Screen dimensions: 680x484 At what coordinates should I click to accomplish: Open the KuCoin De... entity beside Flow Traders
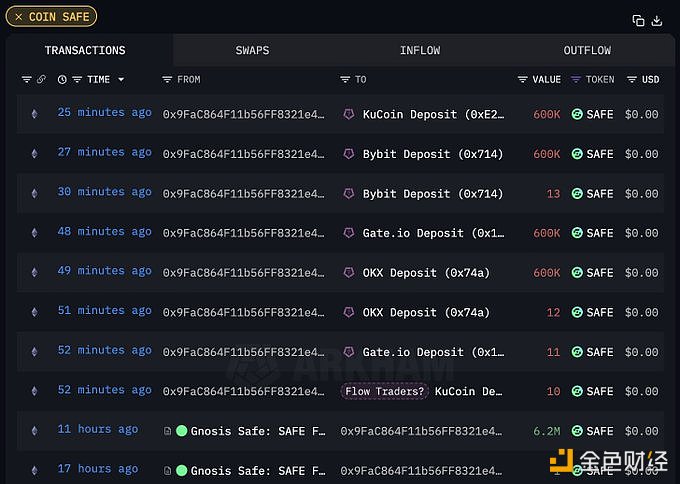468,392
